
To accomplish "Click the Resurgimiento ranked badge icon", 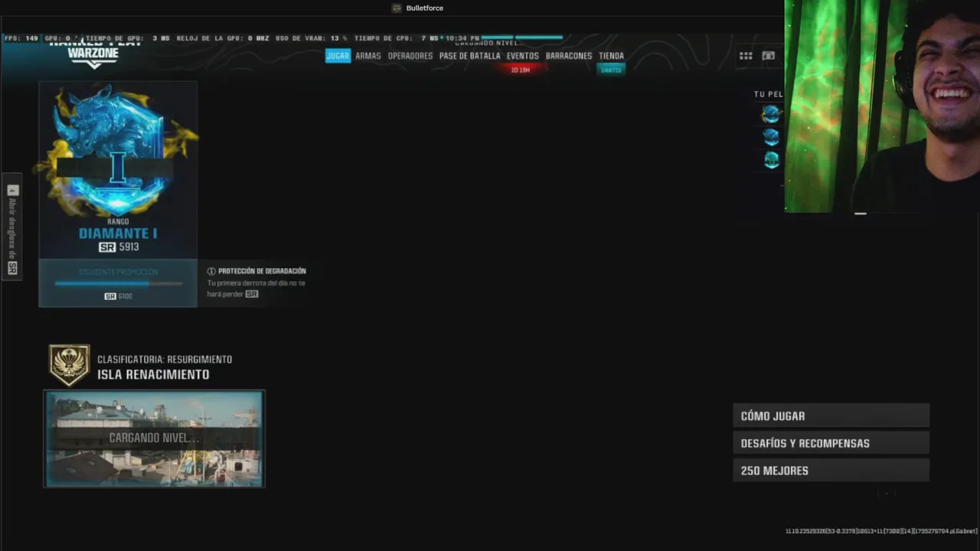I will click(70, 365).
